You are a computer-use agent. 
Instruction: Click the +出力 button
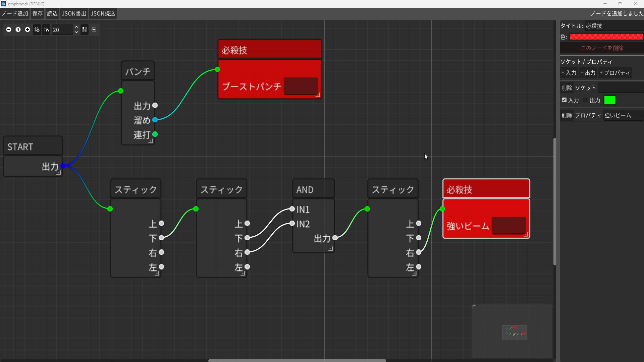click(588, 73)
